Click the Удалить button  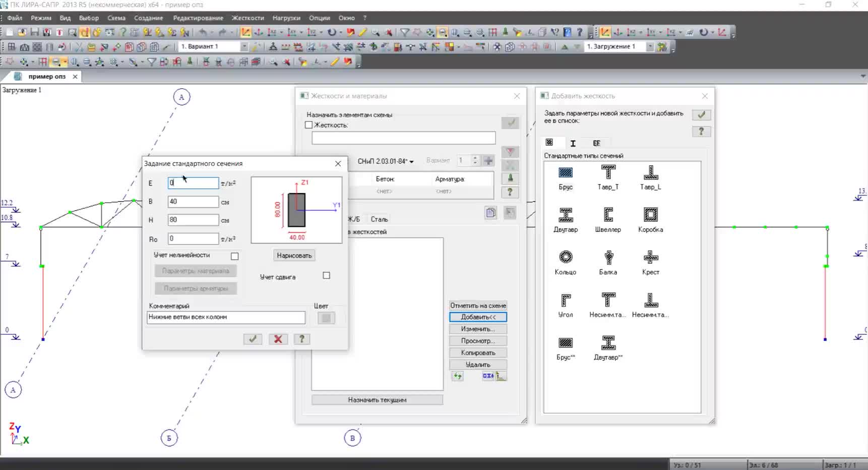click(x=478, y=365)
